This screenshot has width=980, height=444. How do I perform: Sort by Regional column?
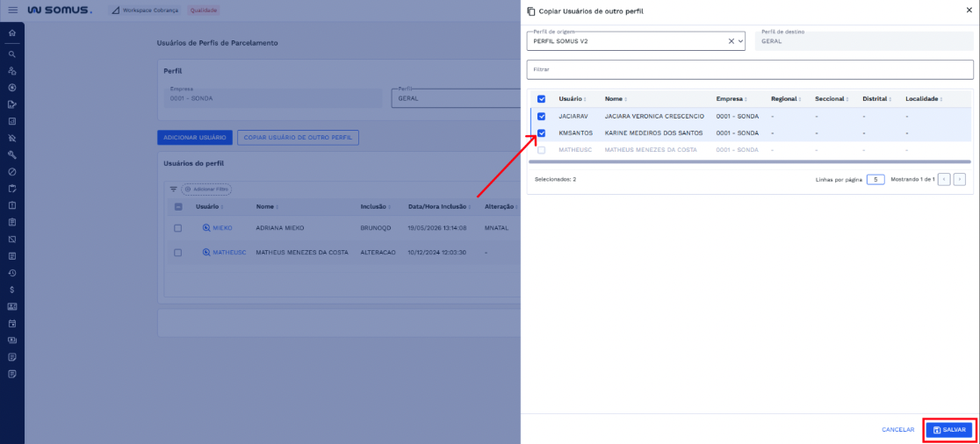[786, 98]
